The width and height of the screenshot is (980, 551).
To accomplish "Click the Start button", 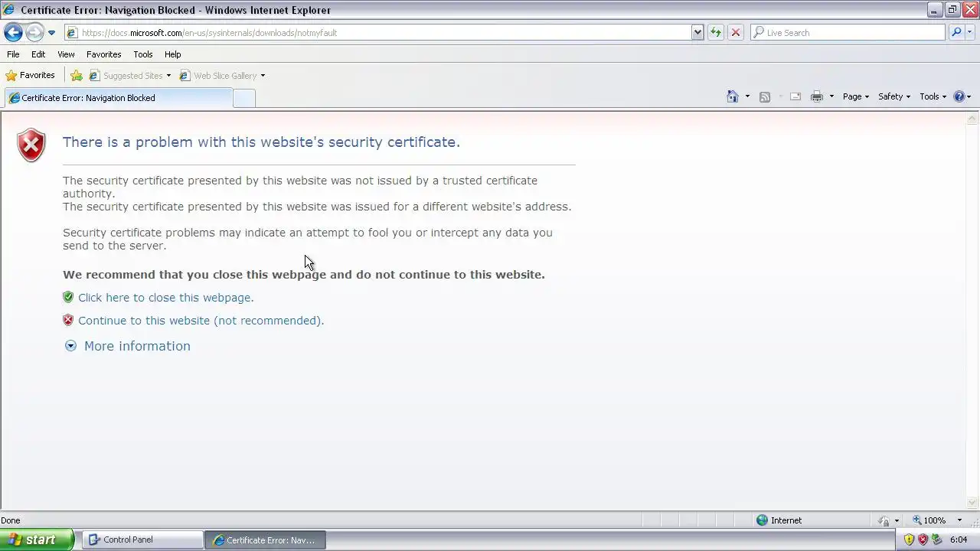I will coord(37,540).
